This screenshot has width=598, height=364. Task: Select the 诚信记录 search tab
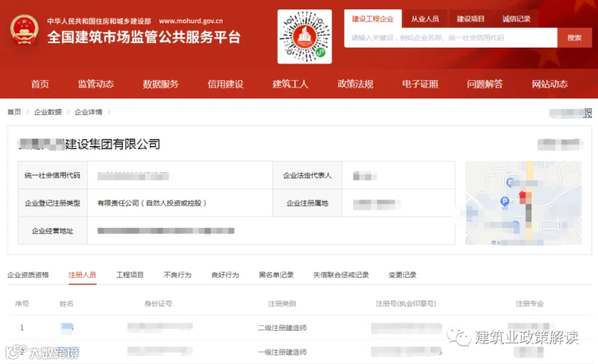point(516,19)
